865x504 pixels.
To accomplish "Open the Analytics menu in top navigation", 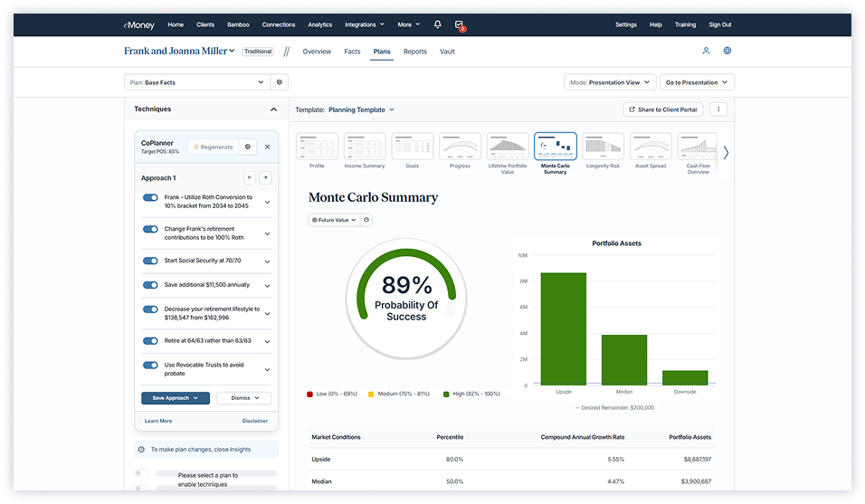I will pos(319,24).
